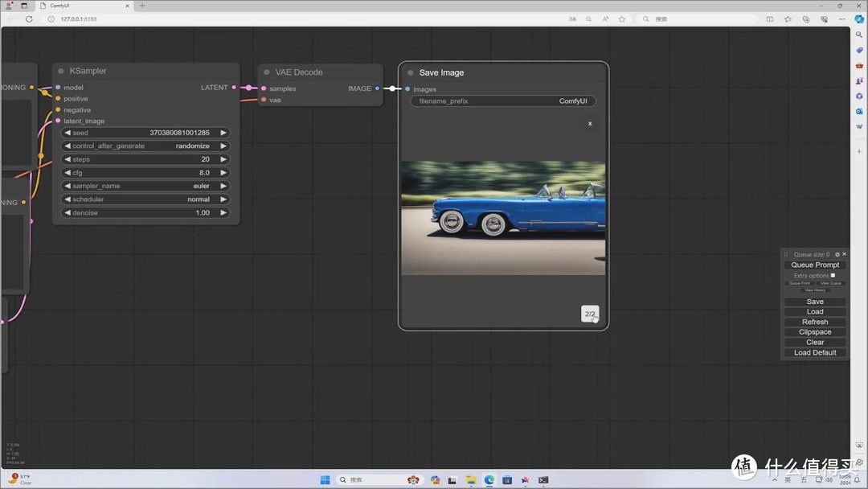Collapse the KSampler node via its dot
The height and width of the screenshot is (489, 868).
[x=61, y=71]
